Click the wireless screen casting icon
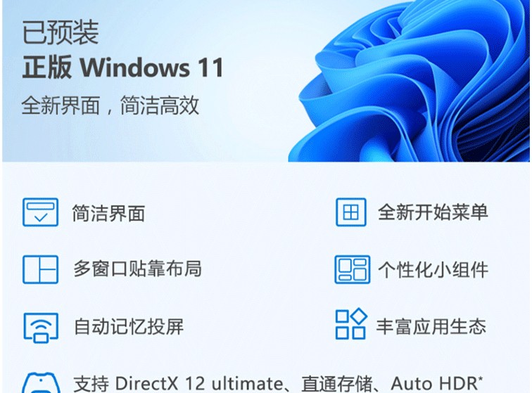Screen dimensions: 532x393 (x=41, y=328)
